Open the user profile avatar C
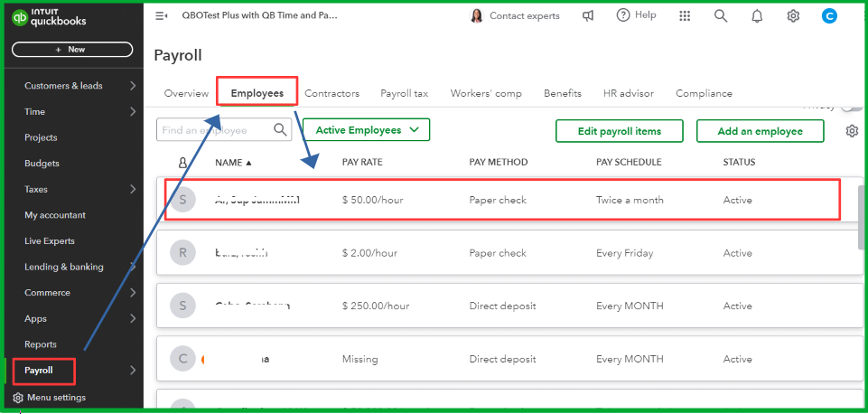This screenshot has height=414, width=868. 829,16
